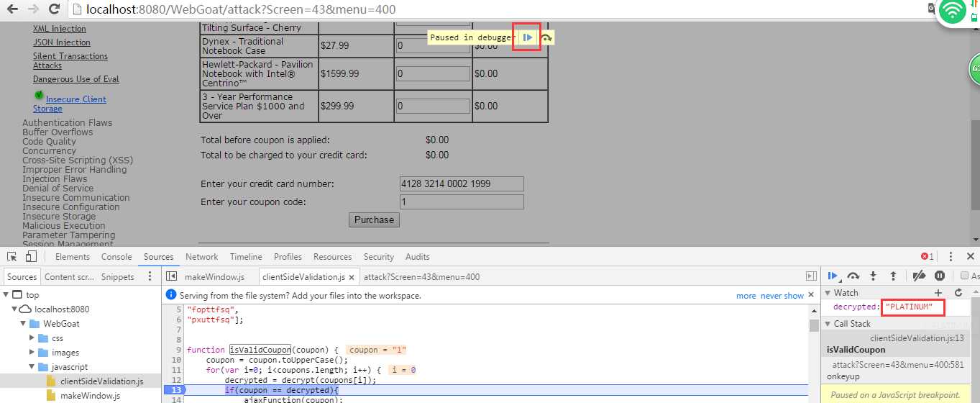
Task: Open the JSON Injection lesson link
Action: pos(62,42)
